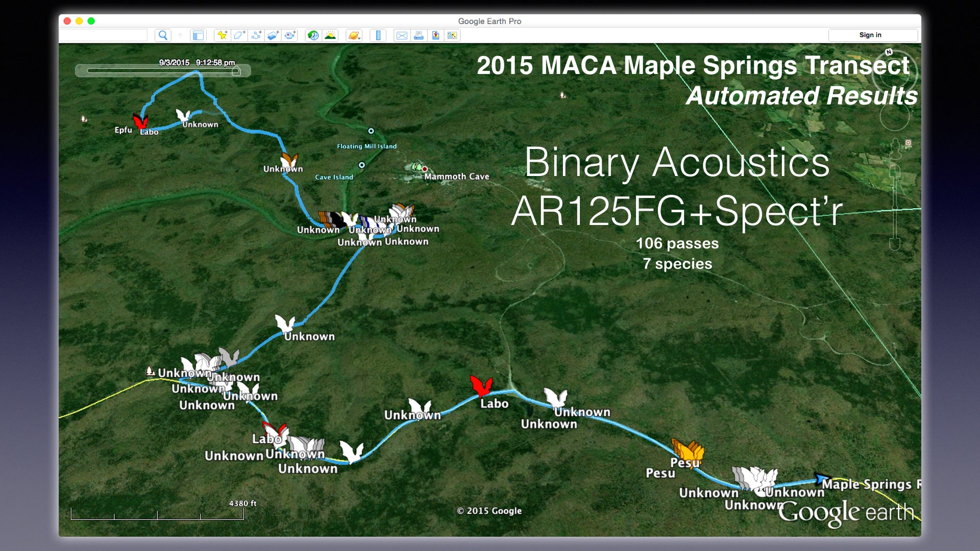Image resolution: width=980 pixels, height=551 pixels.
Task: Click the Mammoth Cave placemark label
Action: pyautogui.click(x=456, y=177)
